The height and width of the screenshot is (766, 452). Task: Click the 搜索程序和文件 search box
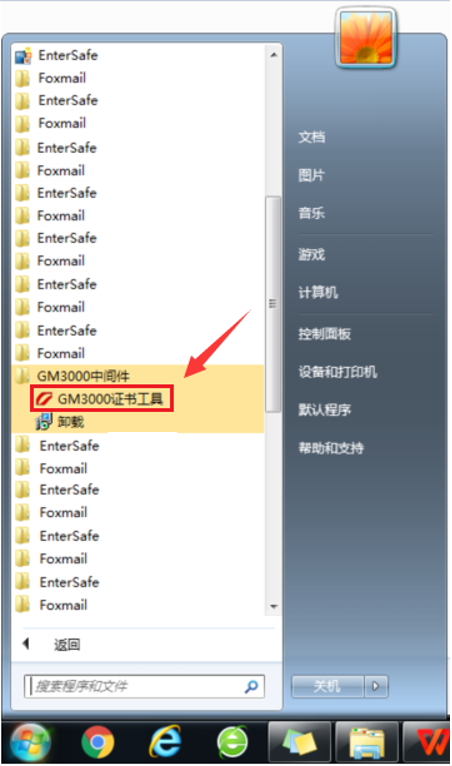pos(144,686)
